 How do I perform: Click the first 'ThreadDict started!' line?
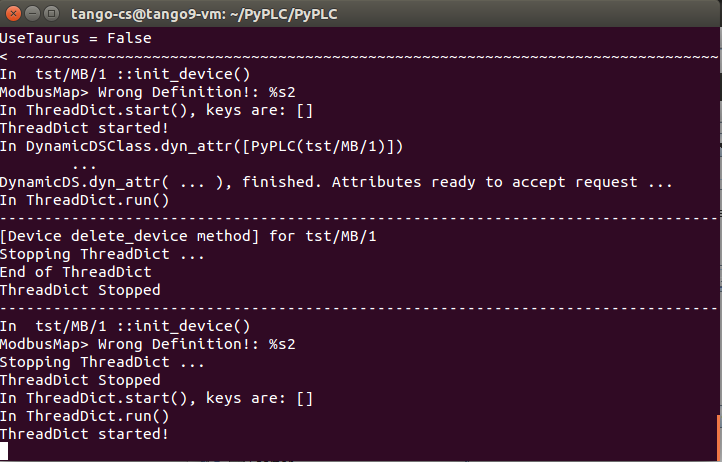[x=84, y=128]
